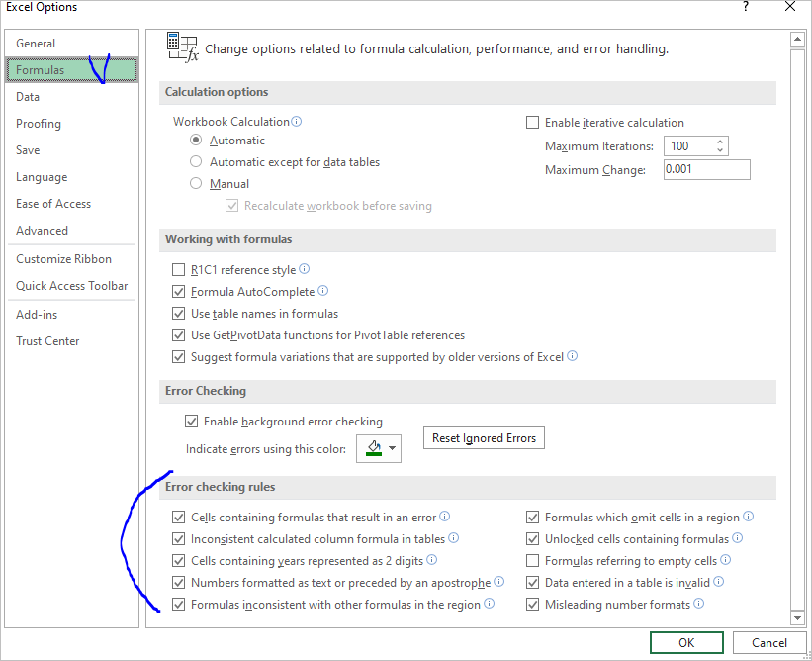Image resolution: width=812 pixels, height=661 pixels.
Task: Increase Maximum Iterations with spinner up
Action: click(x=720, y=142)
